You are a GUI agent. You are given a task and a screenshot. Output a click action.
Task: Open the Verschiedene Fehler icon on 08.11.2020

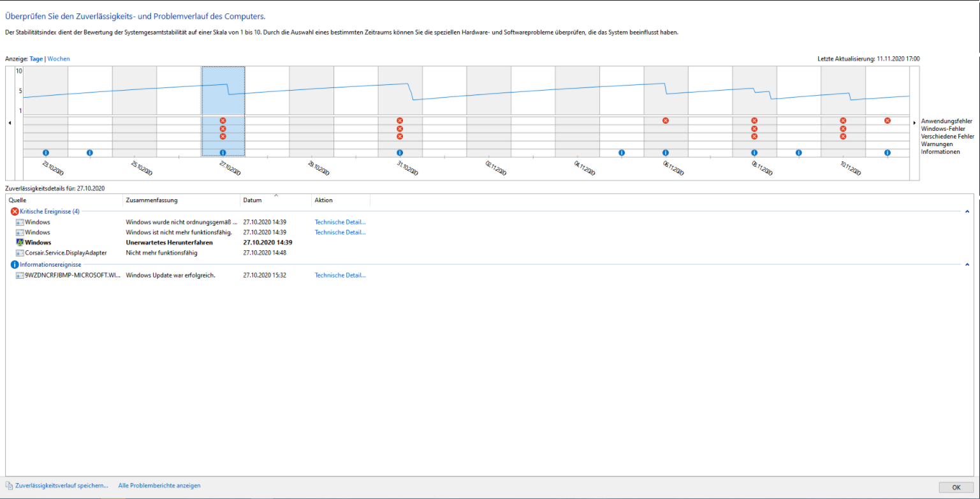click(754, 137)
